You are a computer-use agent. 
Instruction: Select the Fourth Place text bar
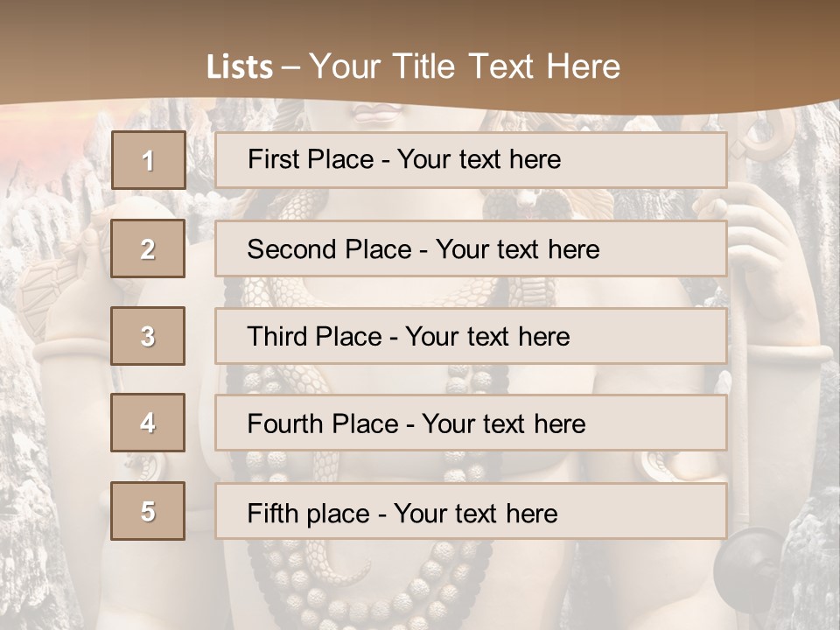click(x=471, y=423)
